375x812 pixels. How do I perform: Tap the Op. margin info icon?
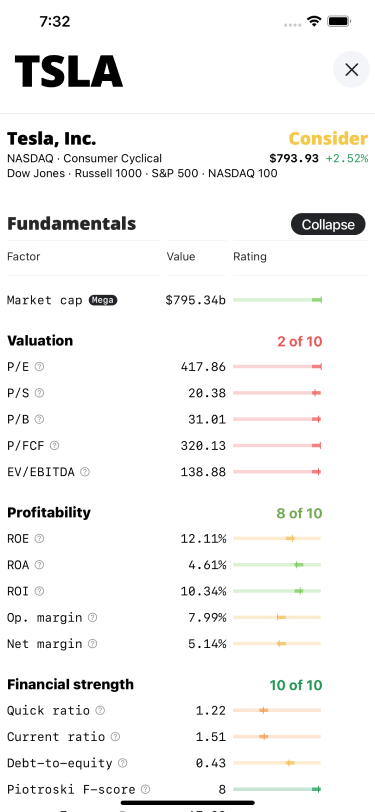tap(92, 617)
